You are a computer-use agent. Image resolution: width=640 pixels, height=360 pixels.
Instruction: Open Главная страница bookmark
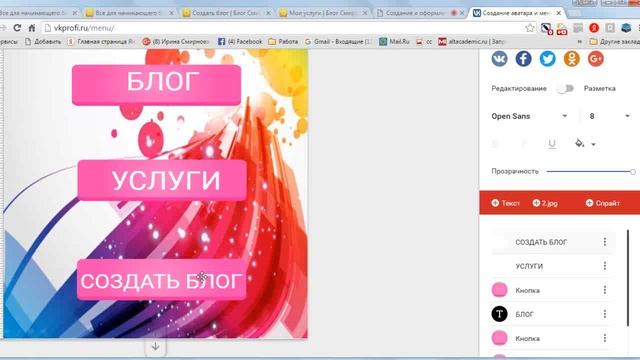point(101,42)
